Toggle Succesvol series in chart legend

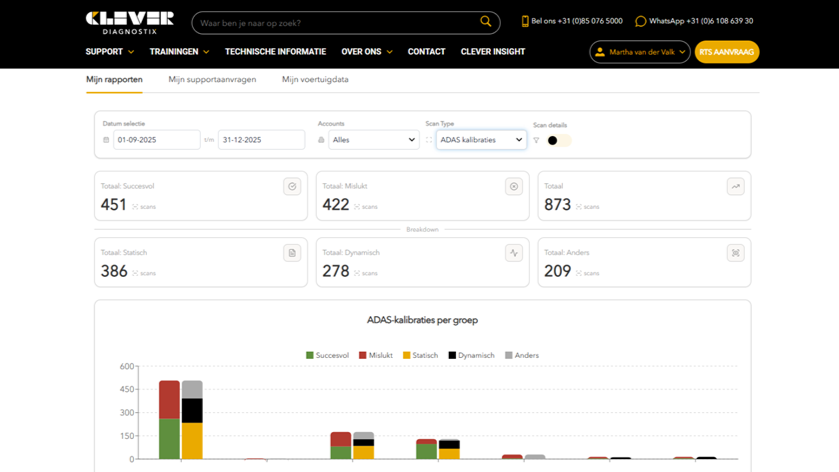(327, 355)
